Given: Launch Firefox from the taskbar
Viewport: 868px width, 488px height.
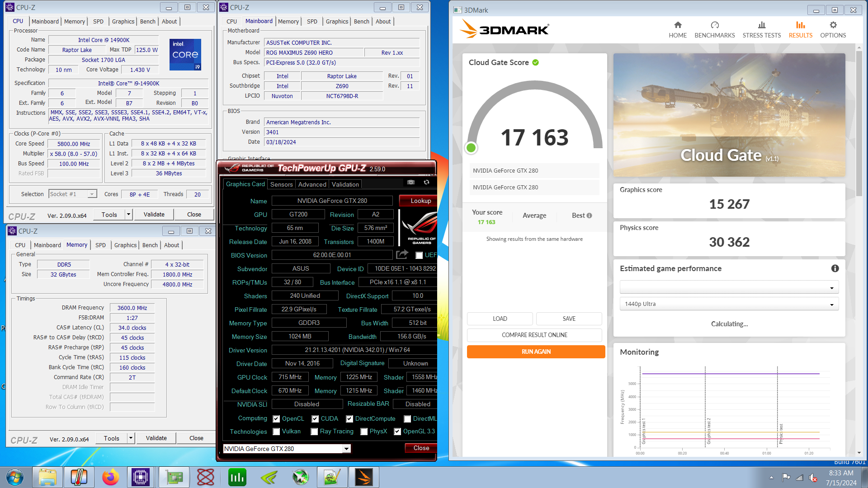Looking at the screenshot, I should [x=110, y=477].
